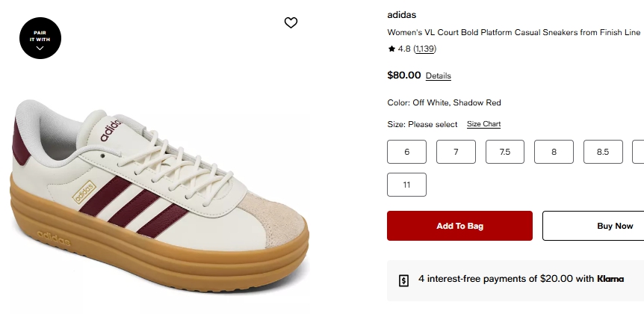Click the Klarna interest-free payments banner
The height and width of the screenshot is (314, 644).
pyautogui.click(x=515, y=280)
